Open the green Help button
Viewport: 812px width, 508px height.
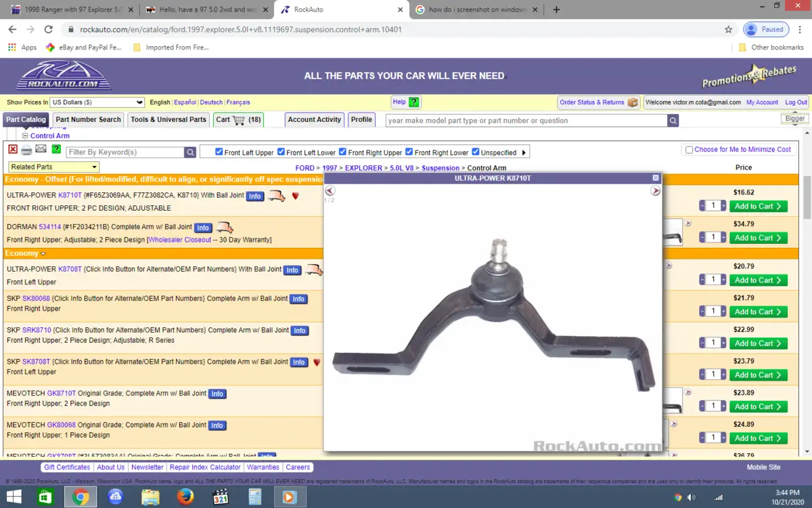[x=406, y=102]
